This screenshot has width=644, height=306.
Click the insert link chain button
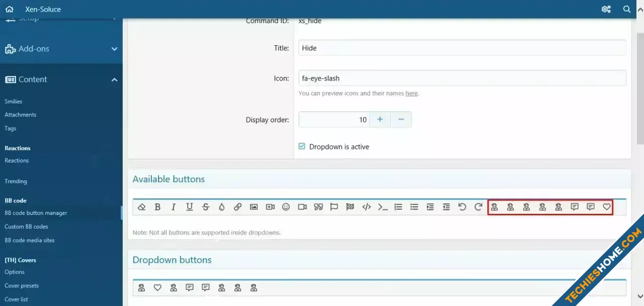(x=238, y=207)
